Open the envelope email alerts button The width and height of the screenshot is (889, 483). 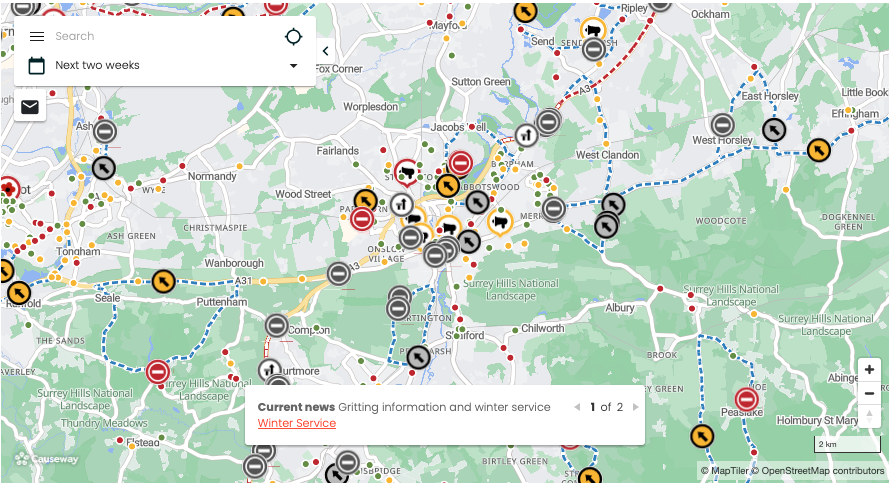pyautogui.click(x=30, y=107)
